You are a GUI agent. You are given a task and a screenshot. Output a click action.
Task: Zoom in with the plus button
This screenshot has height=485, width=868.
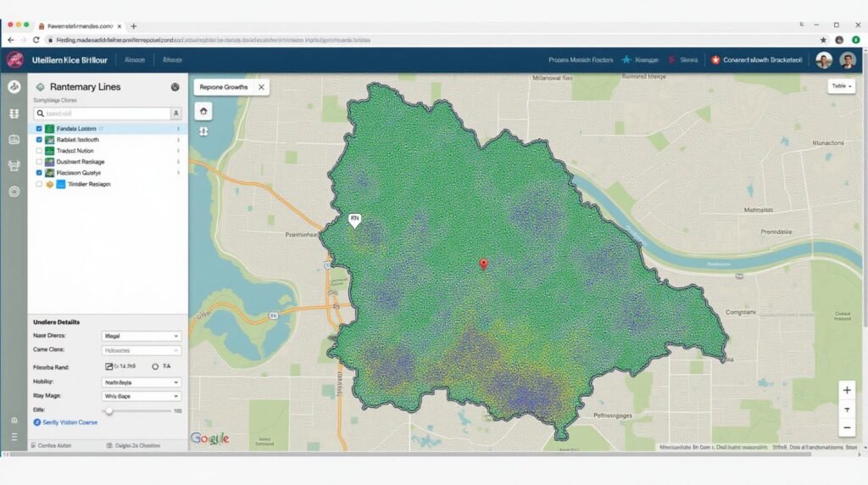click(847, 390)
